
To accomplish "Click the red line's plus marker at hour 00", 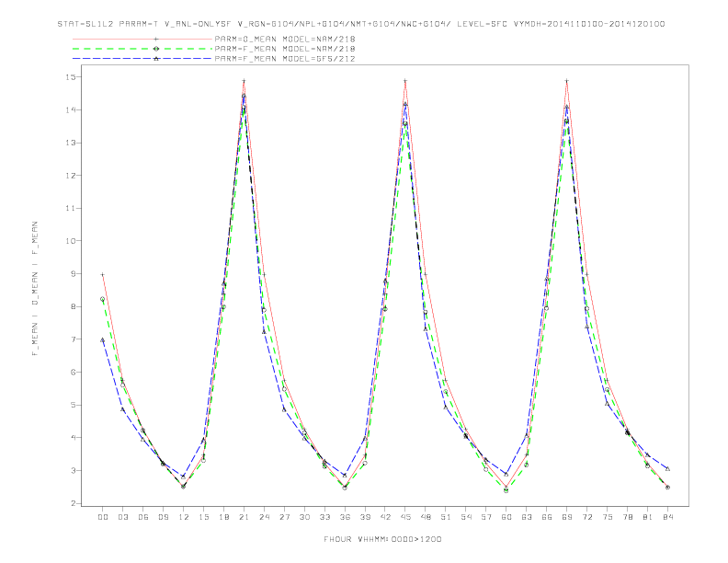I will 103,274.
